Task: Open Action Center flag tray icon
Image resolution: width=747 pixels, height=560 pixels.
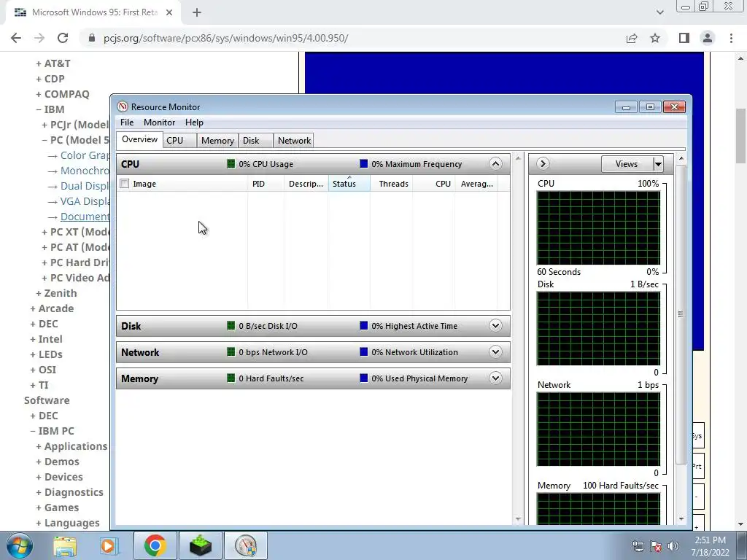Action: (x=656, y=546)
